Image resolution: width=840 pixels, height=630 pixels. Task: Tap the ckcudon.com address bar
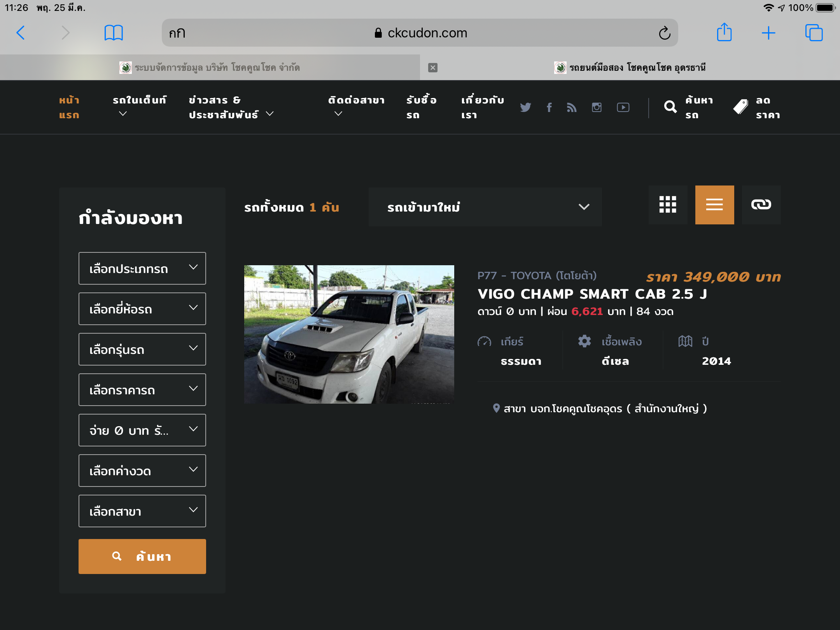420,33
